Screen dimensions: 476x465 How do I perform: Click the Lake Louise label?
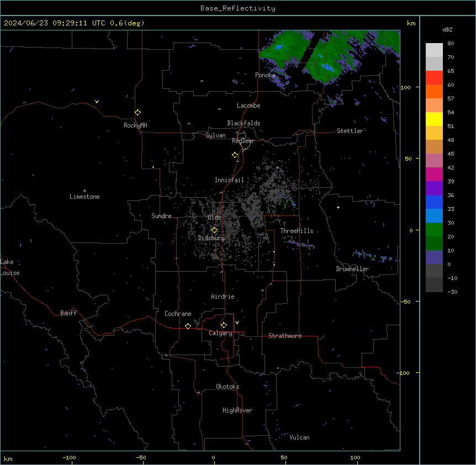click(x=9, y=267)
